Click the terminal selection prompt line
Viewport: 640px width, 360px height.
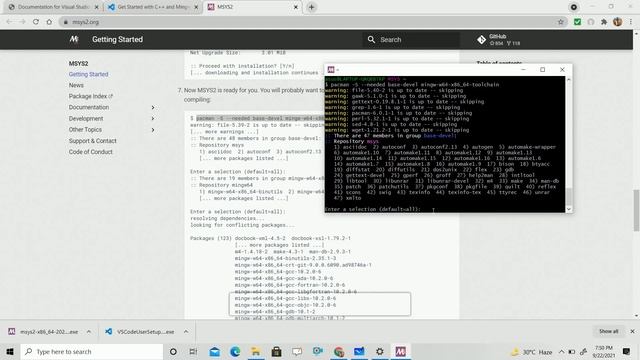pos(373,209)
